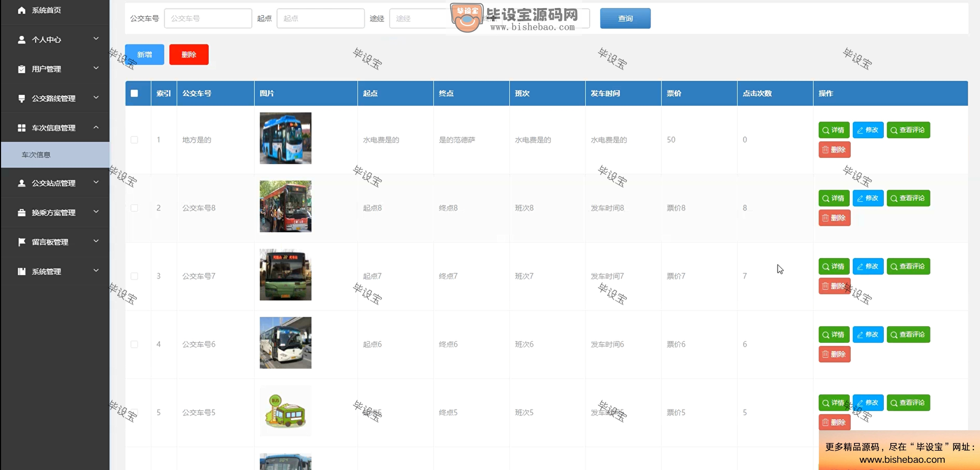Expand 系统管理 with its chevron

[x=96, y=270]
